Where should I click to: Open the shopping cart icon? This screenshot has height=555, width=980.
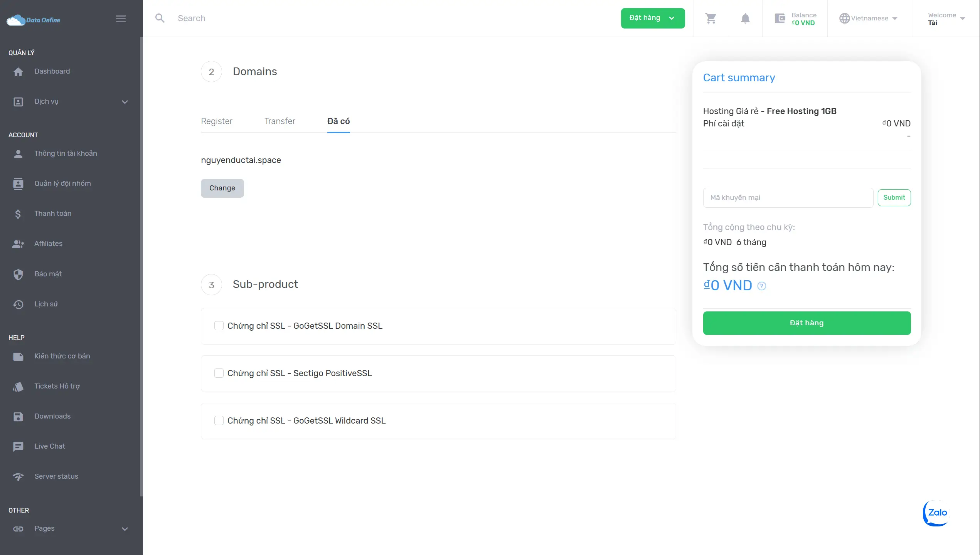coord(711,18)
